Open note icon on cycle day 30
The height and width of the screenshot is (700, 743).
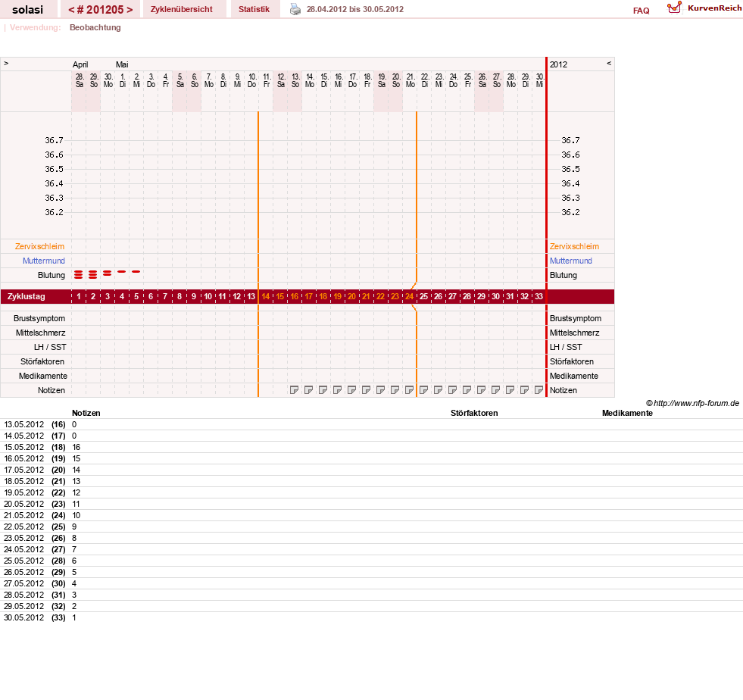tap(495, 390)
